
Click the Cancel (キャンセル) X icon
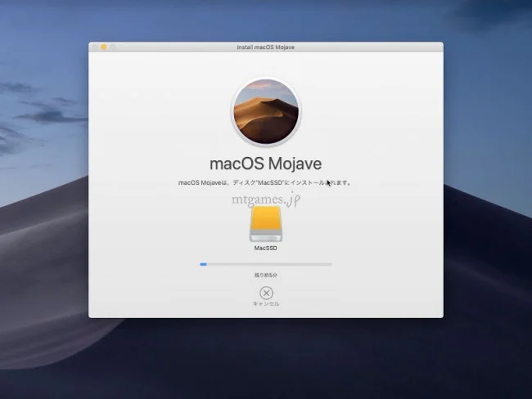click(266, 293)
